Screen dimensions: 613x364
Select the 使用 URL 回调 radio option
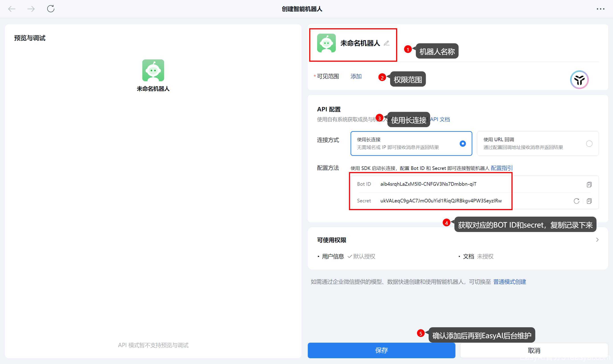click(x=589, y=144)
